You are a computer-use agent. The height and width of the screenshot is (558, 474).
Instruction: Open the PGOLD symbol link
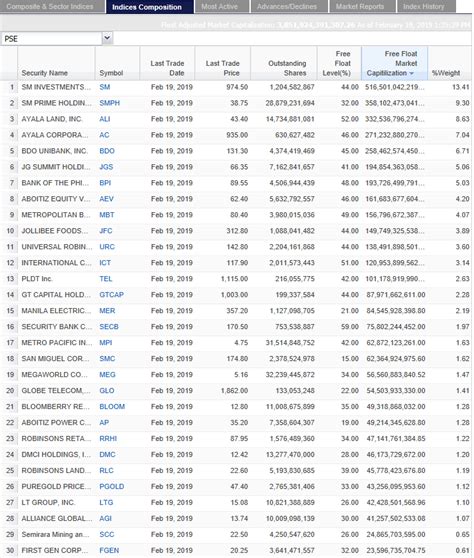tap(112, 487)
